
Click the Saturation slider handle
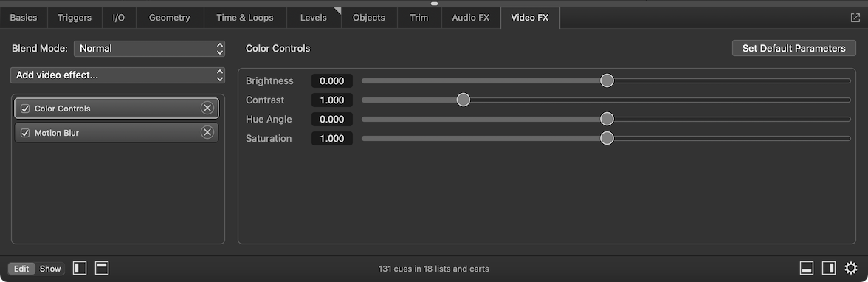click(607, 138)
